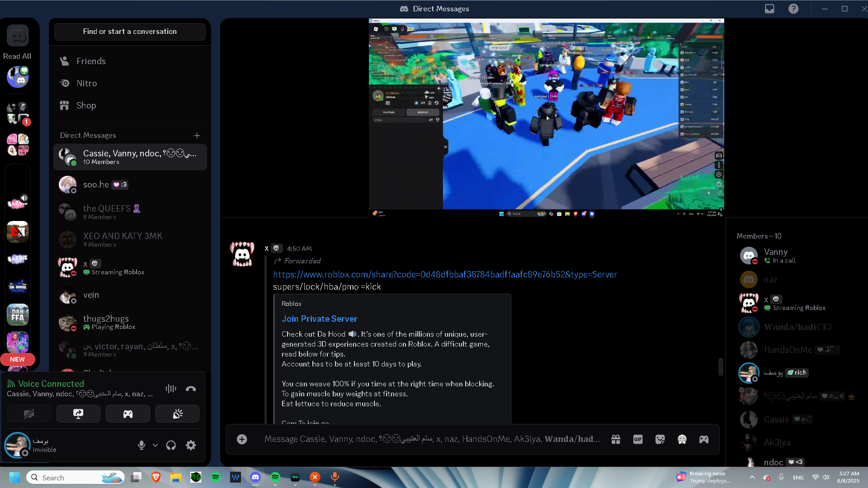Select XEO AND KATY 3MK group chat
The width and height of the screenshot is (868, 488).
coord(130,240)
